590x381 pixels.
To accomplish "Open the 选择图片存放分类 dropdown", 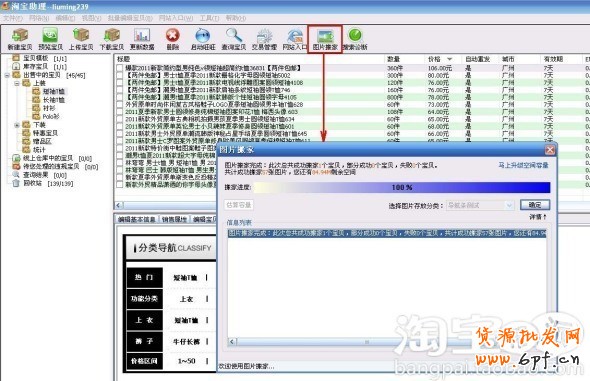I will point(480,205).
